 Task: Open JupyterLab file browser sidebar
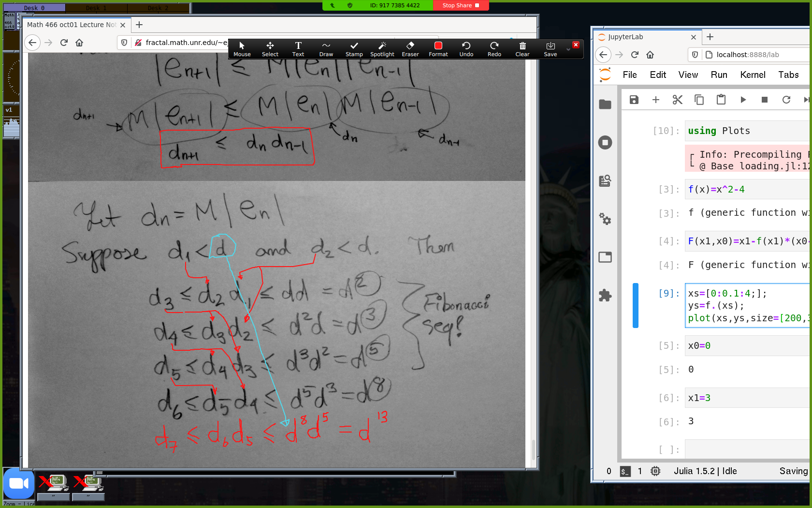click(x=605, y=105)
